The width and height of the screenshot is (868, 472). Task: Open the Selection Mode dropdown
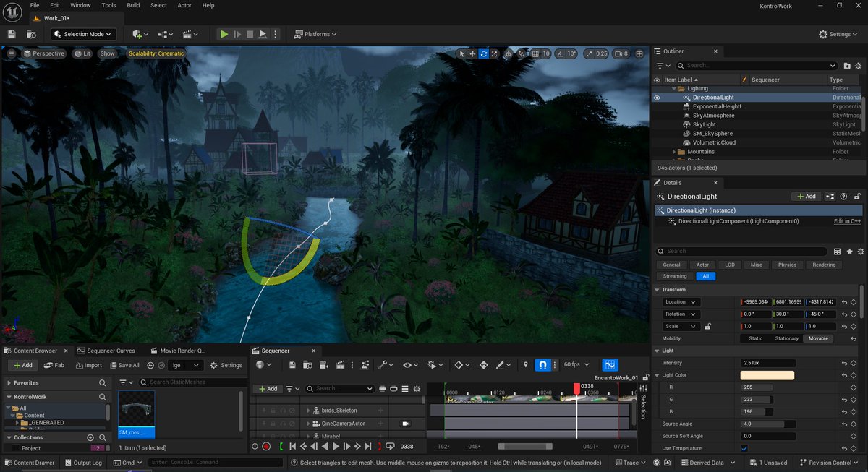pyautogui.click(x=82, y=34)
